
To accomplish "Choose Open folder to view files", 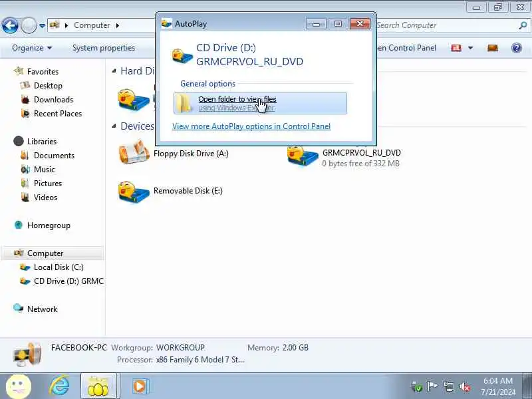I will tap(260, 103).
